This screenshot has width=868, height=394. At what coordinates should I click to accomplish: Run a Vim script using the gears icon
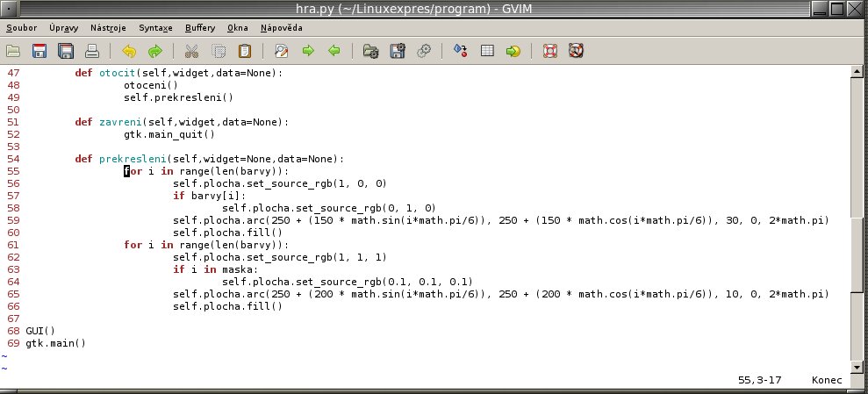click(x=424, y=52)
